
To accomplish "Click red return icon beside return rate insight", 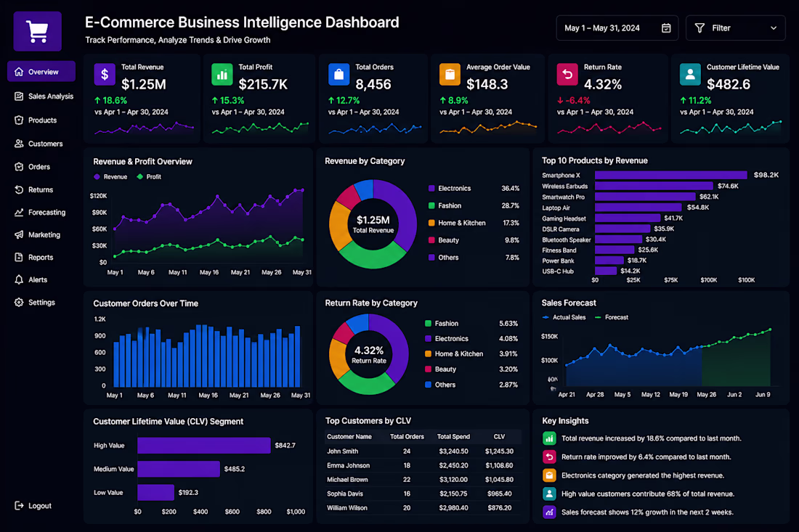I will [x=549, y=457].
